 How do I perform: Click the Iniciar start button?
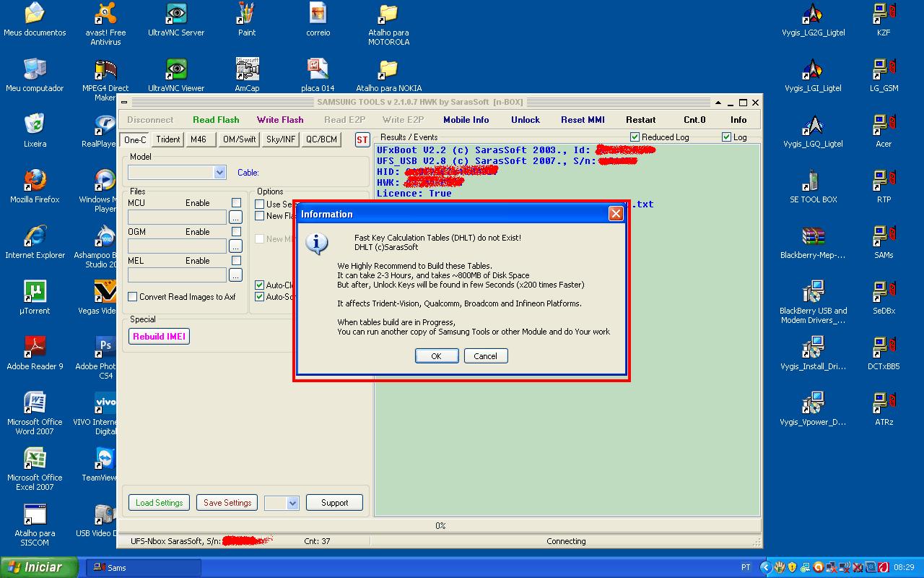point(39,567)
